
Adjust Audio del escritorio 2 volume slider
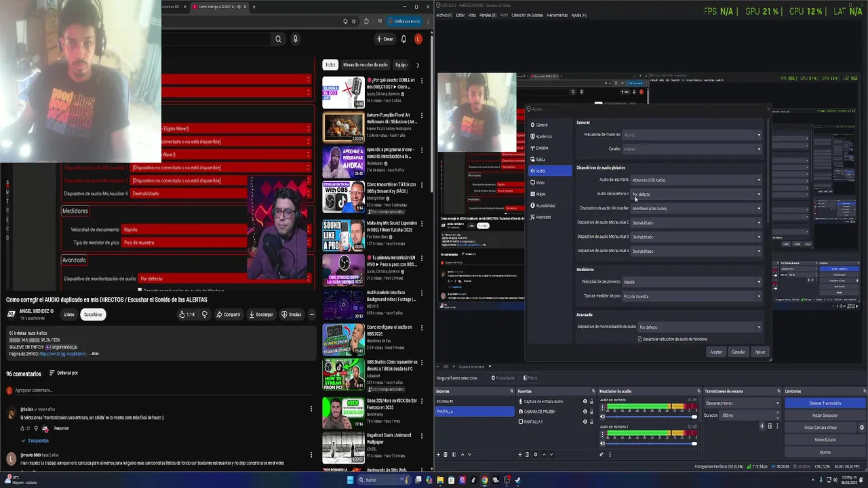pyautogui.click(x=652, y=443)
